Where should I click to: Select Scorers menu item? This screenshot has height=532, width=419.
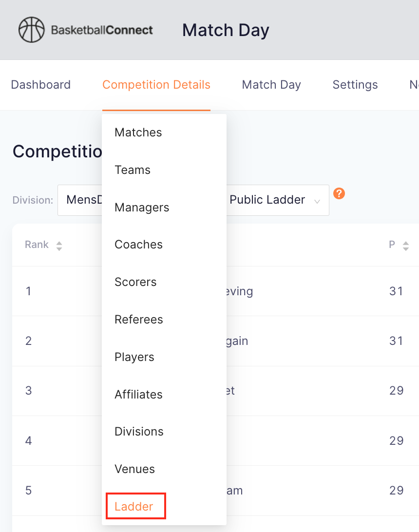coord(135,282)
